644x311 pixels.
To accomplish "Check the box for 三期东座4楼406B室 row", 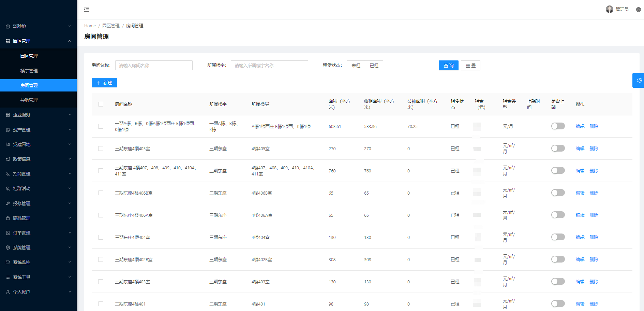I will [101, 193].
